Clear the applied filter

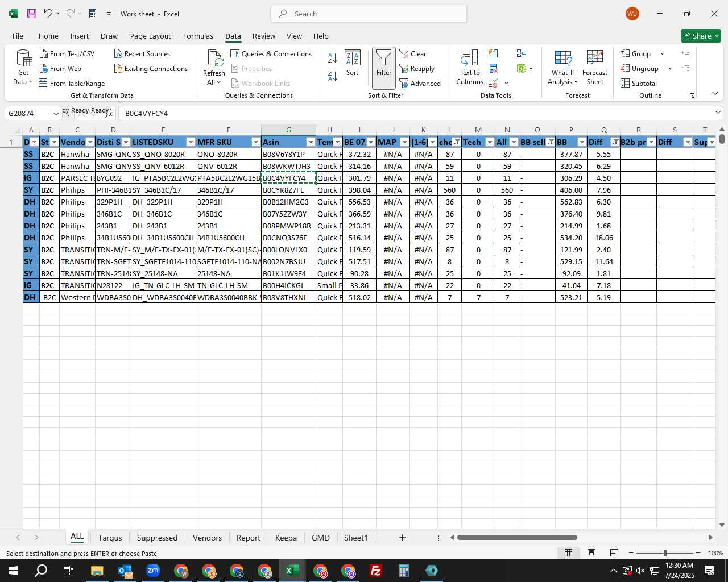click(x=413, y=53)
